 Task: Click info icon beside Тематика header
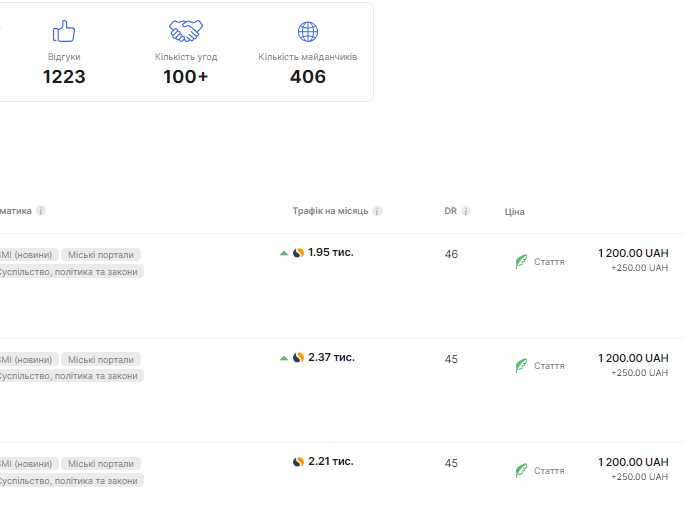click(41, 211)
